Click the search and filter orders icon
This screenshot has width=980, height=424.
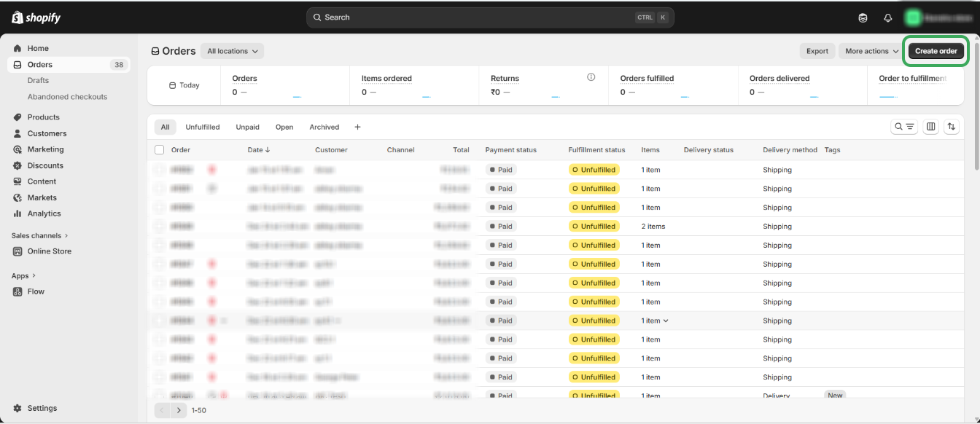(x=904, y=127)
